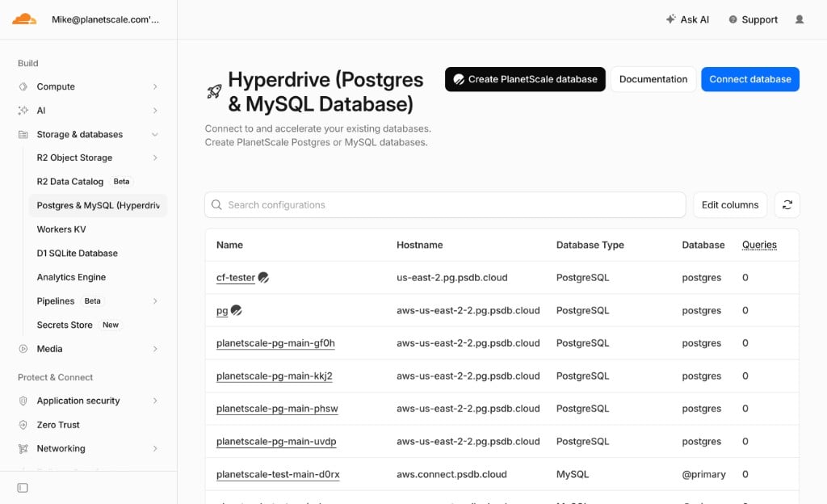Open planetscale-test-main-d0rx link

click(x=278, y=474)
